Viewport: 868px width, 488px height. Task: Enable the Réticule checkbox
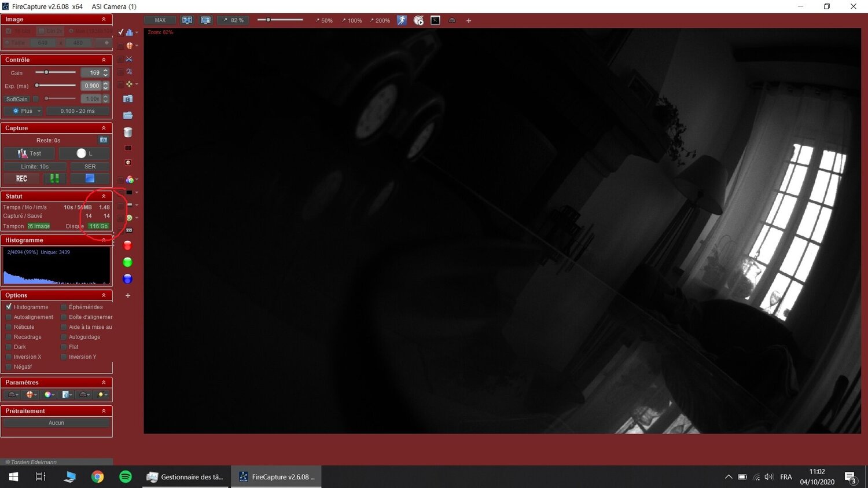(x=9, y=327)
